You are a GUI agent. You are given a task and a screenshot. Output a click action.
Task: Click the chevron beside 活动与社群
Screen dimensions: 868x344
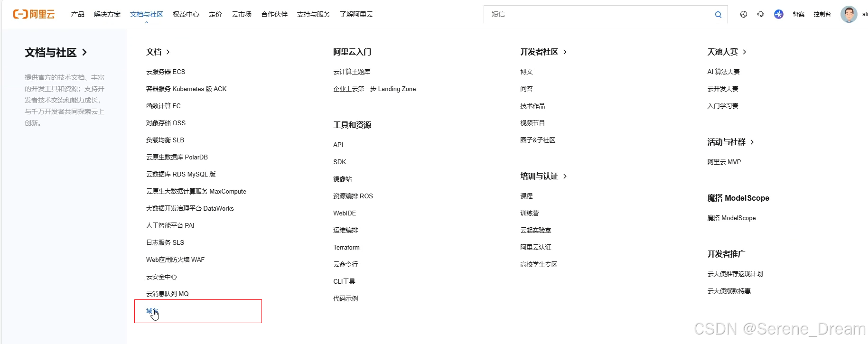tap(752, 142)
